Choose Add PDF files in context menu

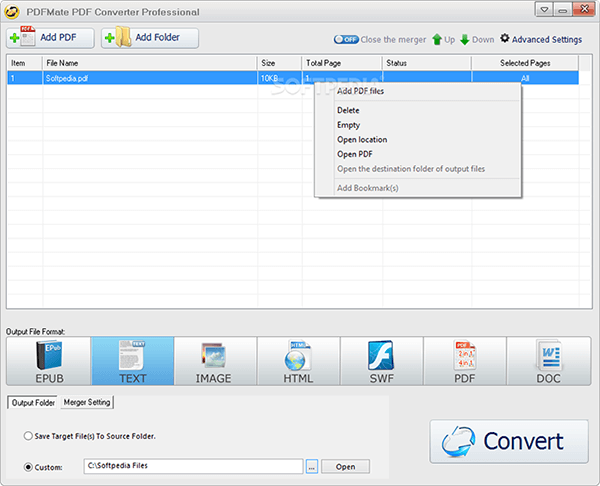[x=417, y=91]
